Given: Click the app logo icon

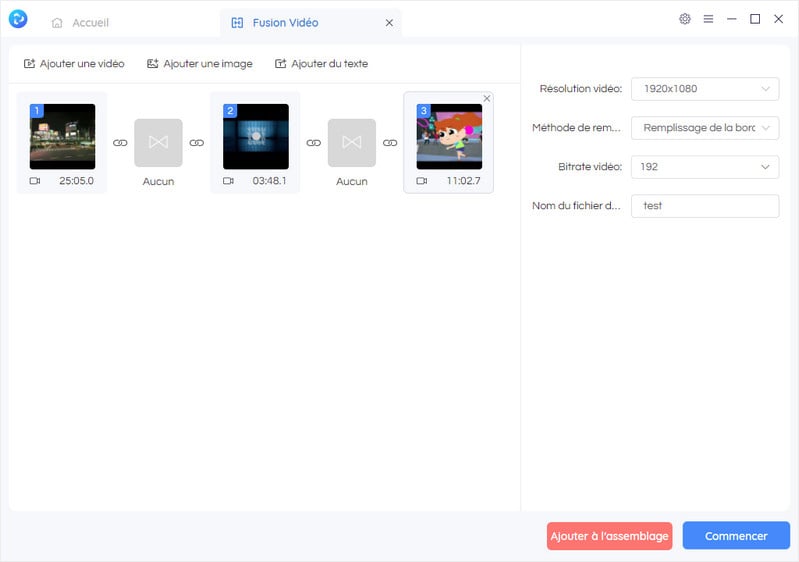Looking at the screenshot, I should tap(18, 19).
